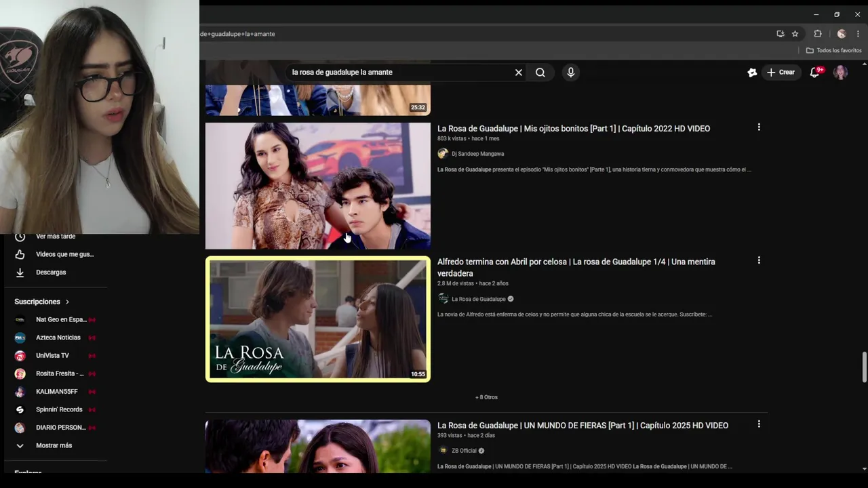
Task: Open options for UN MUNDO DE FIERAS video
Action: [x=759, y=424]
